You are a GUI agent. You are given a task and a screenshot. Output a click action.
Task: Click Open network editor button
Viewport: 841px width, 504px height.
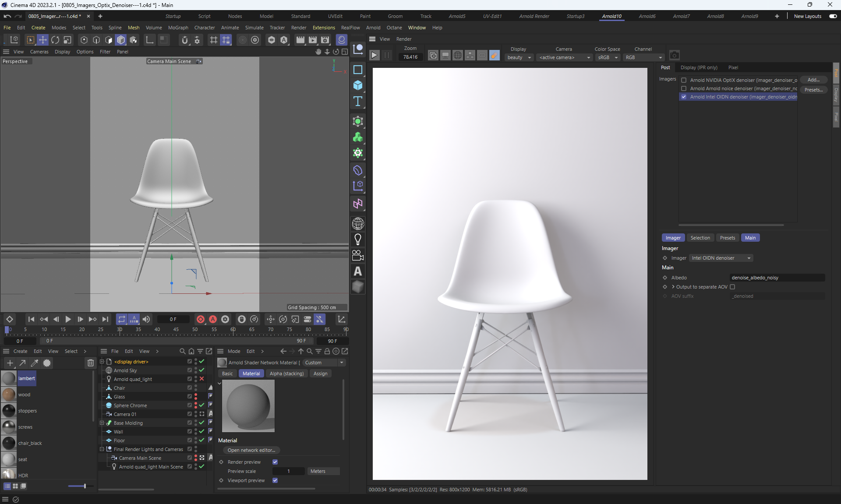251,450
